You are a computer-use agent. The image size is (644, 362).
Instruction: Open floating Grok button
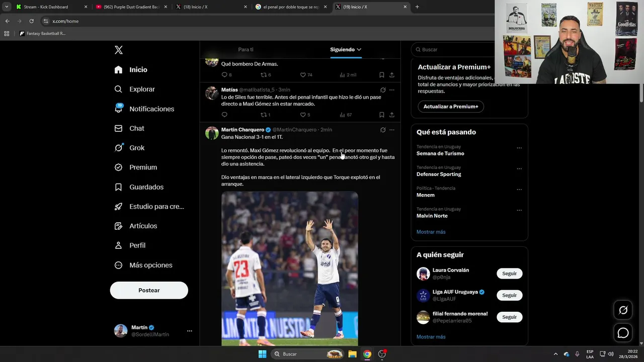tap(623, 310)
